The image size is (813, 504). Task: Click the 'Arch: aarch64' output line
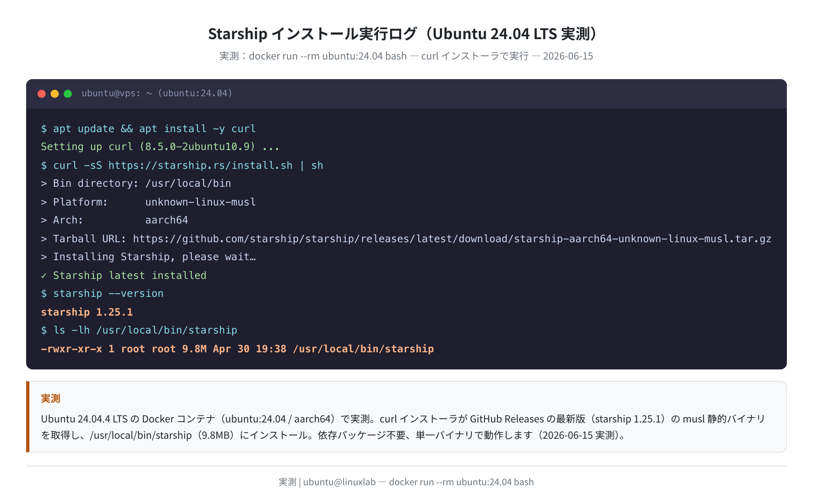click(x=115, y=220)
